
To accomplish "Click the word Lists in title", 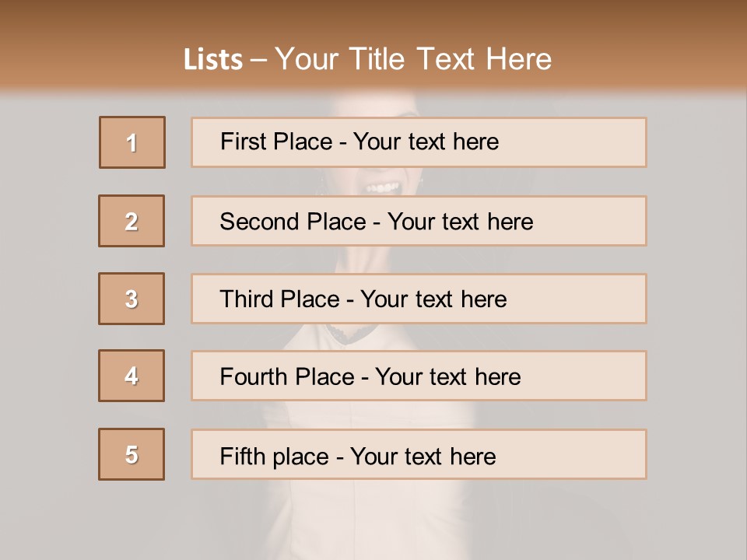I will tap(213, 60).
